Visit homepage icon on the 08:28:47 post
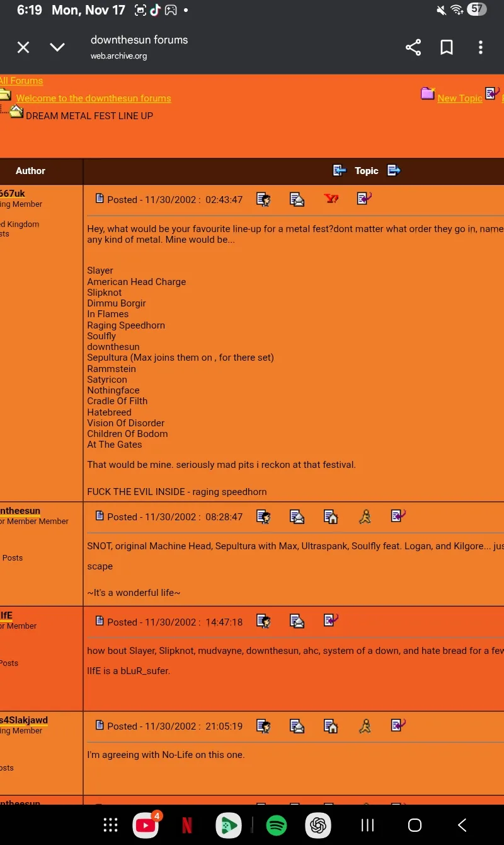 331,516
